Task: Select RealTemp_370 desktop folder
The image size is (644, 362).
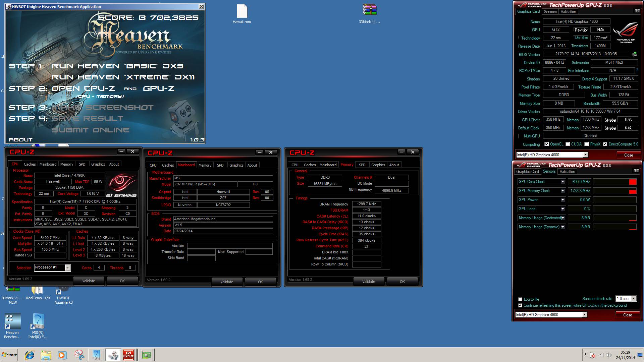Action: click(38, 293)
